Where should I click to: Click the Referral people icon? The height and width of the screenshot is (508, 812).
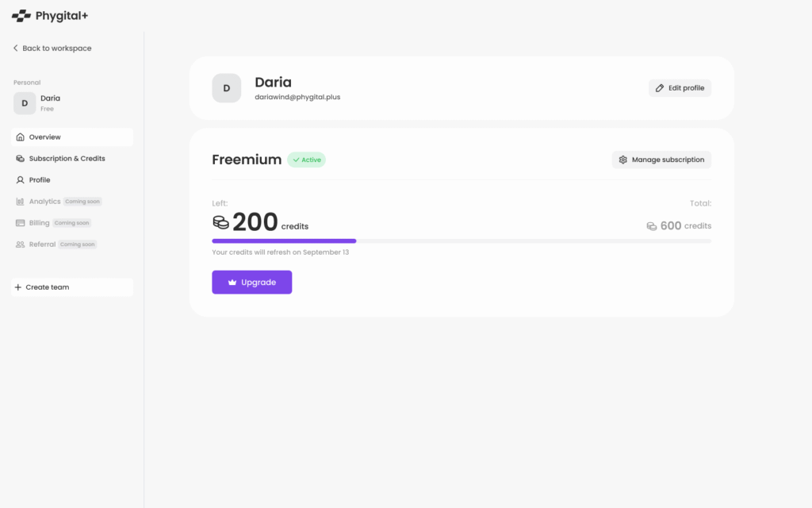(x=21, y=244)
